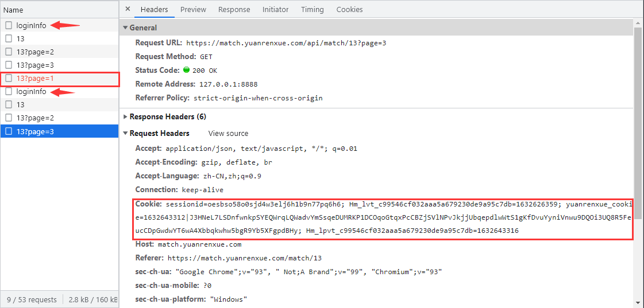
Task: Collapse the General section
Action: 126,28
